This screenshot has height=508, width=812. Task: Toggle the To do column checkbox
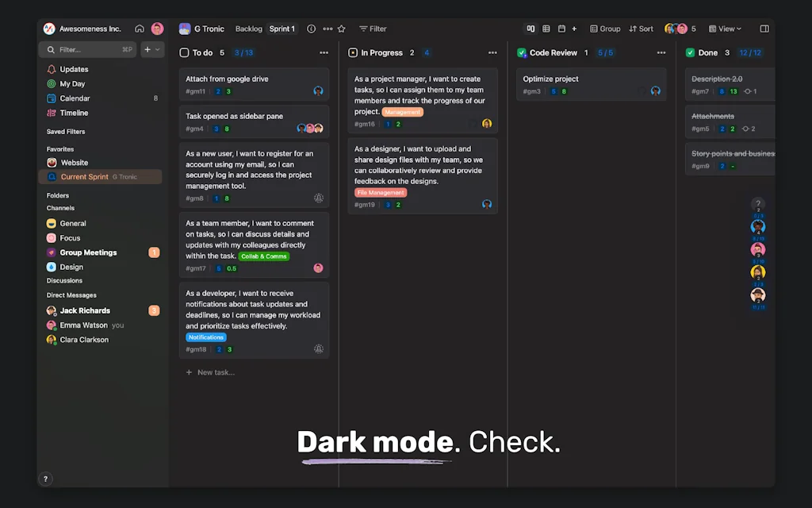click(183, 52)
